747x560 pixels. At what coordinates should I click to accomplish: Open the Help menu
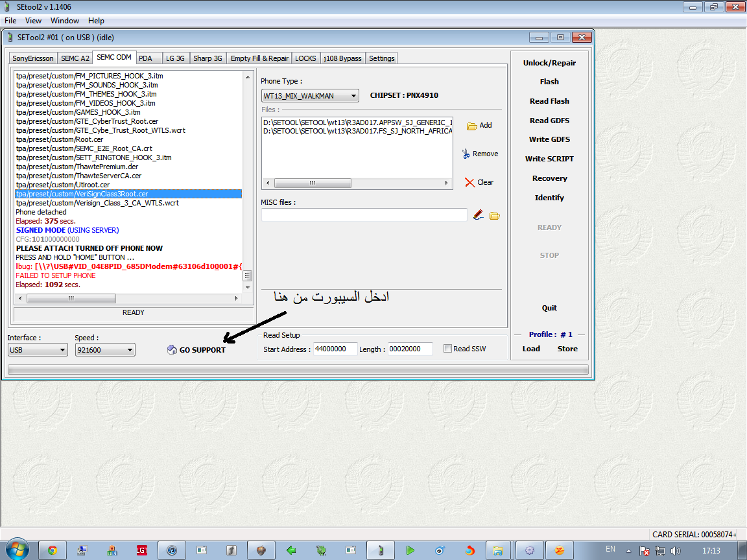coord(96,21)
